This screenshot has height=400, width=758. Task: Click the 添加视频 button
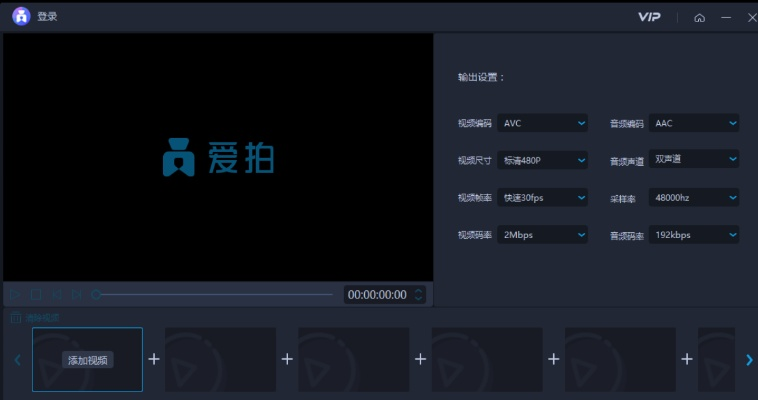coord(87,360)
